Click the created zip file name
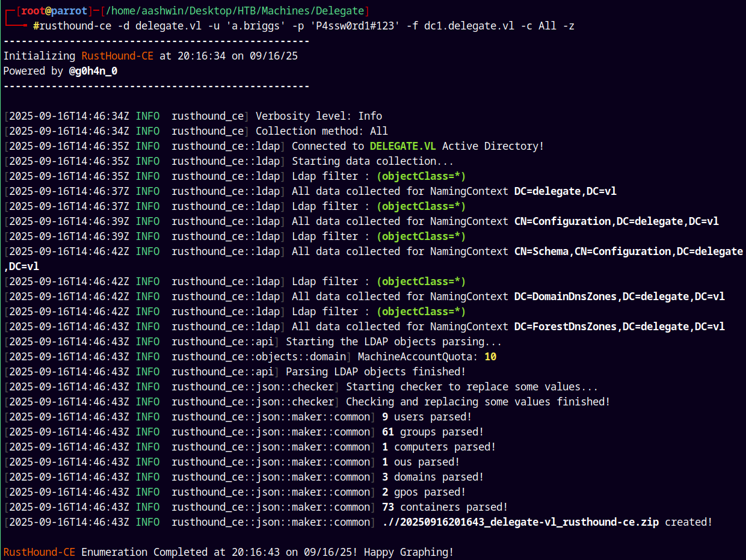This screenshot has height=560, width=746. tap(520, 522)
